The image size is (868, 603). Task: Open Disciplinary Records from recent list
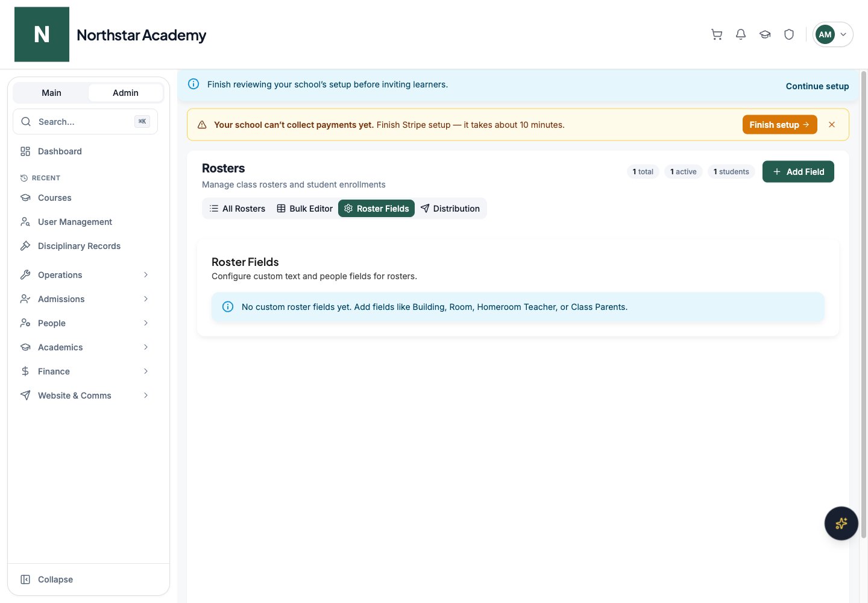(85, 246)
